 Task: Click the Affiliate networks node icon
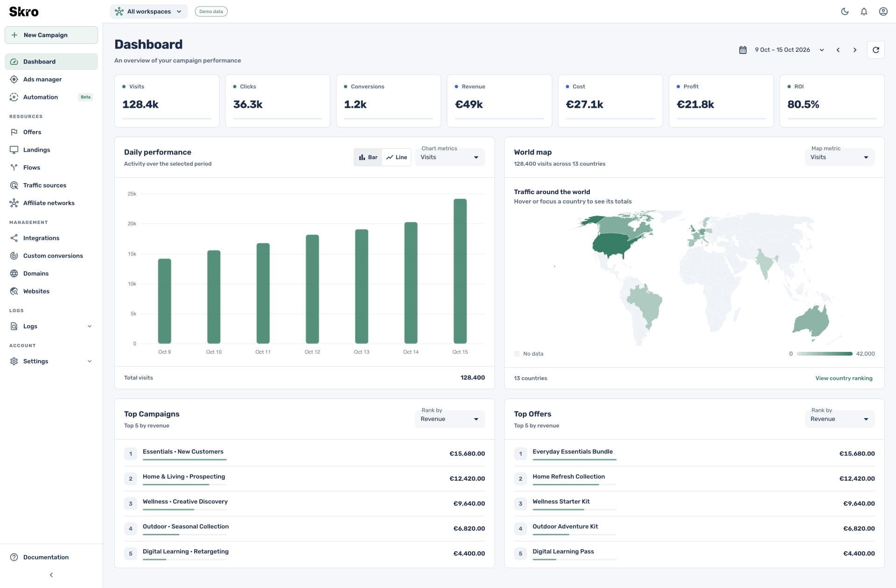tap(14, 203)
